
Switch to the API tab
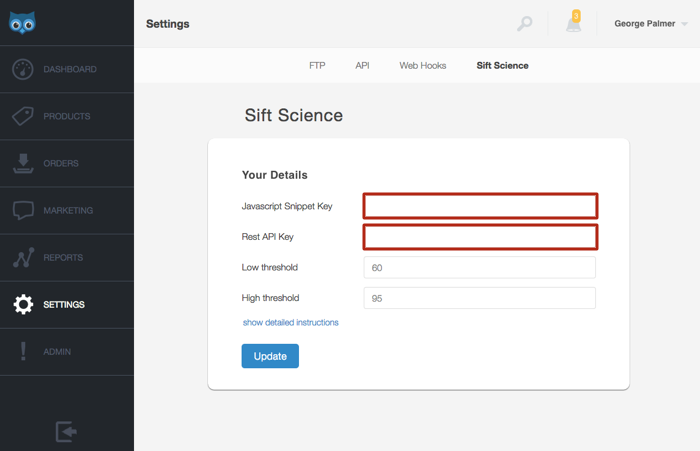coord(362,66)
